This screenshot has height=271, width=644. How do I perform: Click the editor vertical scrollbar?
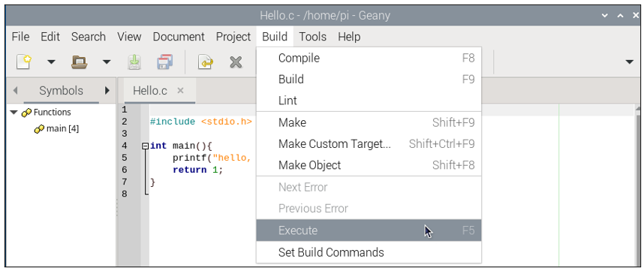coord(638,185)
